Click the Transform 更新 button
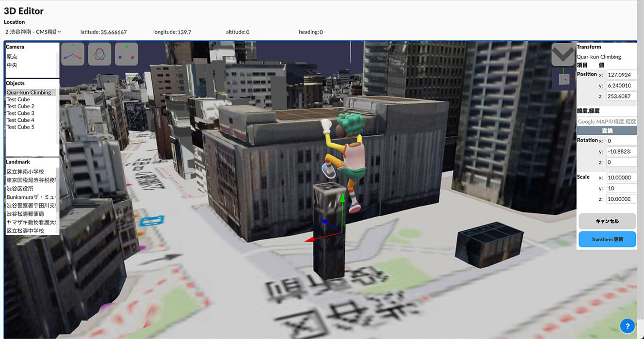This screenshot has height=339, width=644. click(607, 239)
